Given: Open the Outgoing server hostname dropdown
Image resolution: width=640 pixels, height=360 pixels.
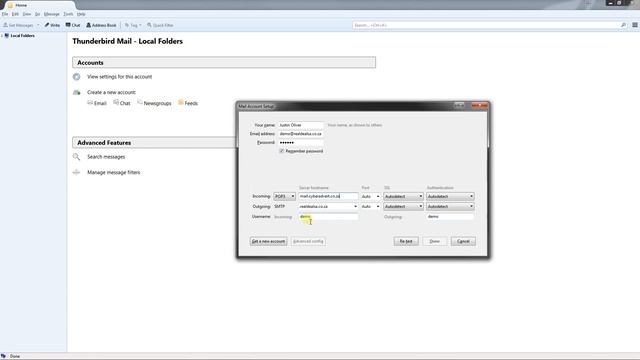Looking at the screenshot, I should point(355,207).
